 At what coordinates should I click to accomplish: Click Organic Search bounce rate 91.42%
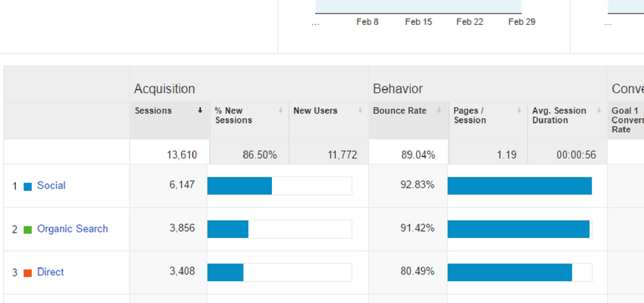pyautogui.click(x=417, y=228)
